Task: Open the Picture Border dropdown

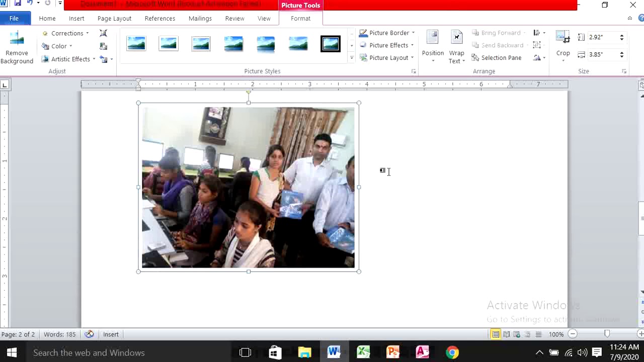Action: [387, 33]
